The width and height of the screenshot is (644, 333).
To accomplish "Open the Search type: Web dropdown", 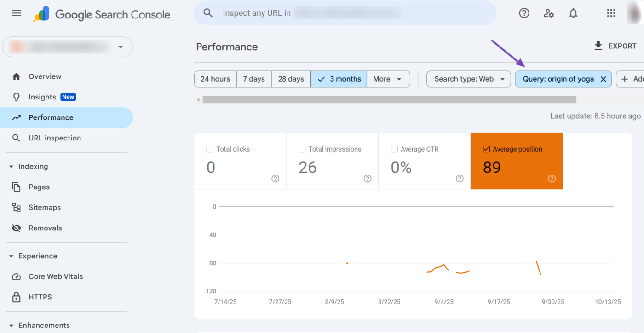I will 469,79.
